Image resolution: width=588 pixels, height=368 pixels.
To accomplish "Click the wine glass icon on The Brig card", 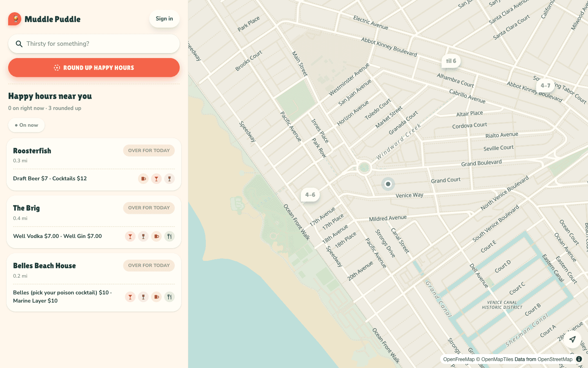I will tap(143, 236).
